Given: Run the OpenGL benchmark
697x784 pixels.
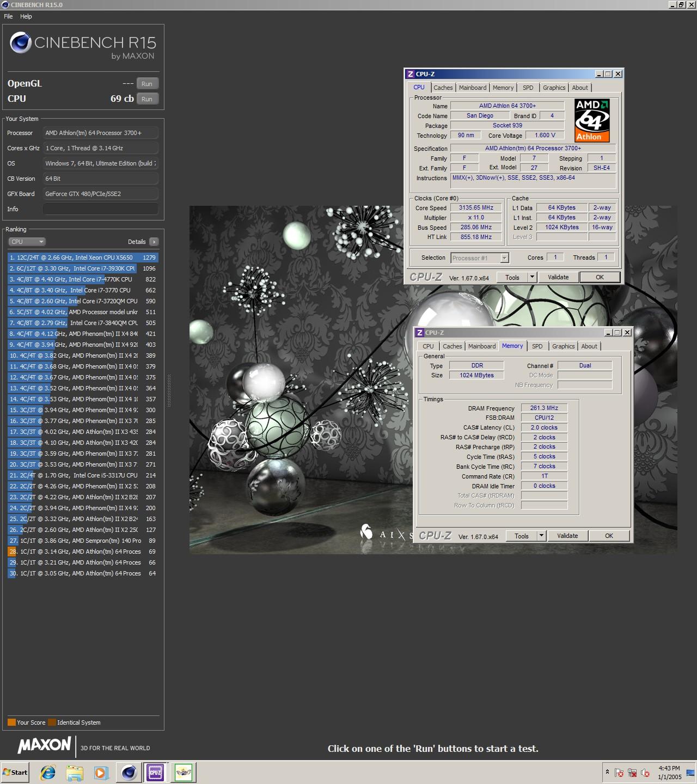Looking at the screenshot, I should click(147, 84).
